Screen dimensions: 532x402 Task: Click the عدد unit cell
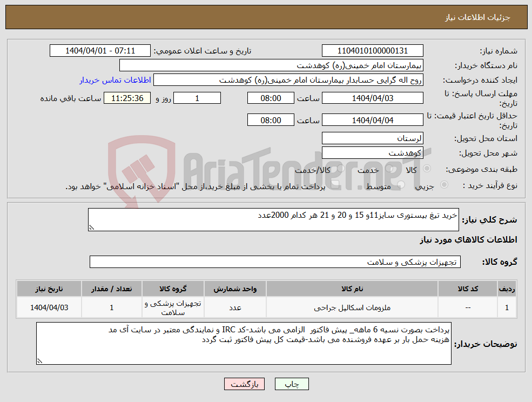tap(235, 307)
